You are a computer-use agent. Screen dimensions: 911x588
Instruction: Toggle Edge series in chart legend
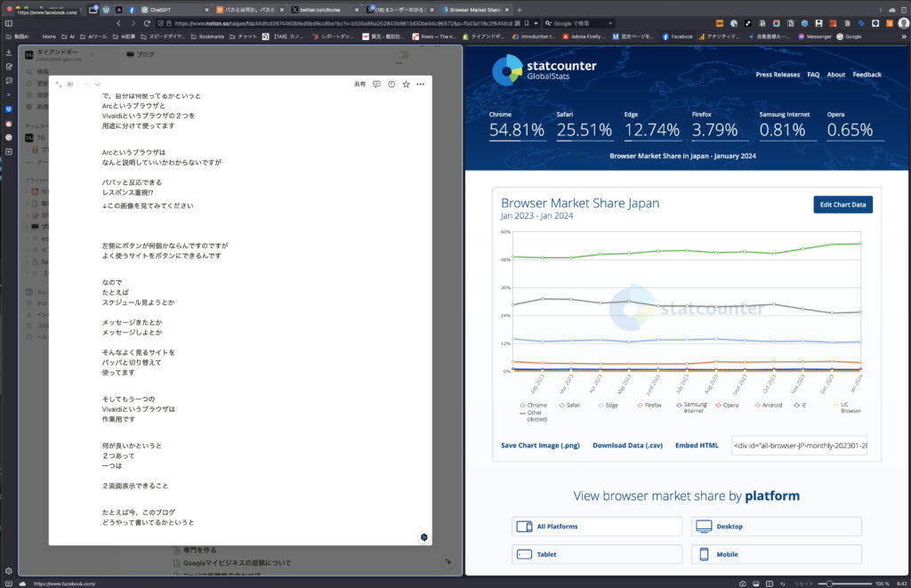tap(609, 405)
